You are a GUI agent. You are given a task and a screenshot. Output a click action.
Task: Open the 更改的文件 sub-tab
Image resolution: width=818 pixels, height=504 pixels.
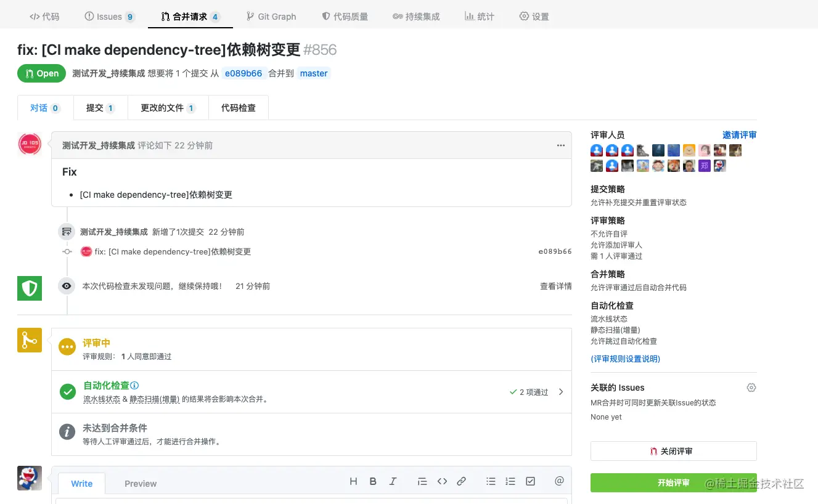pyautogui.click(x=168, y=108)
